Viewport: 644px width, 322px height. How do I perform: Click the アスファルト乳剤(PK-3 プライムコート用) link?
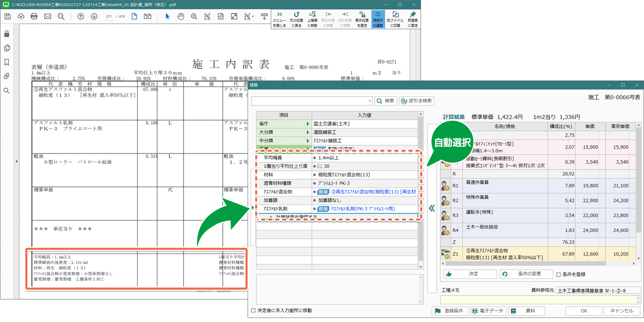coord(363,209)
